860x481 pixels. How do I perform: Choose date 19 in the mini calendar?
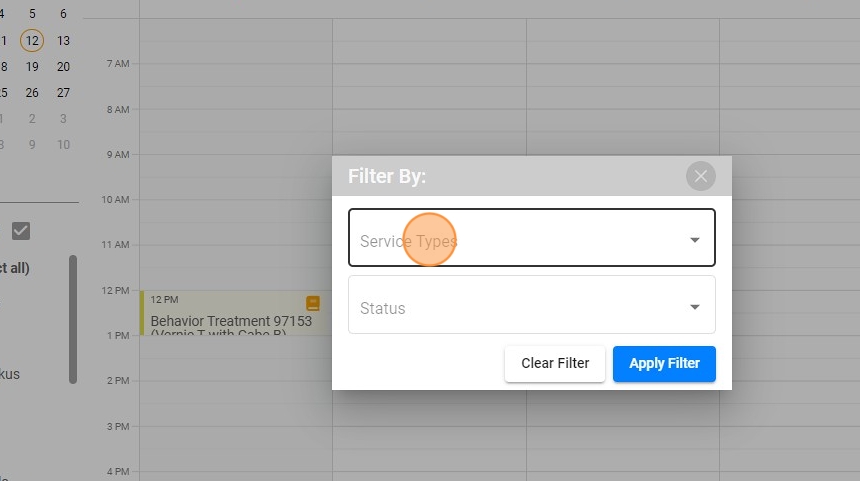point(32,67)
